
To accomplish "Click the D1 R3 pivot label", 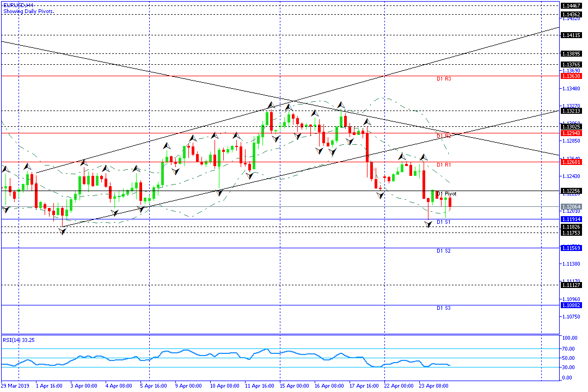I will tap(444, 79).
